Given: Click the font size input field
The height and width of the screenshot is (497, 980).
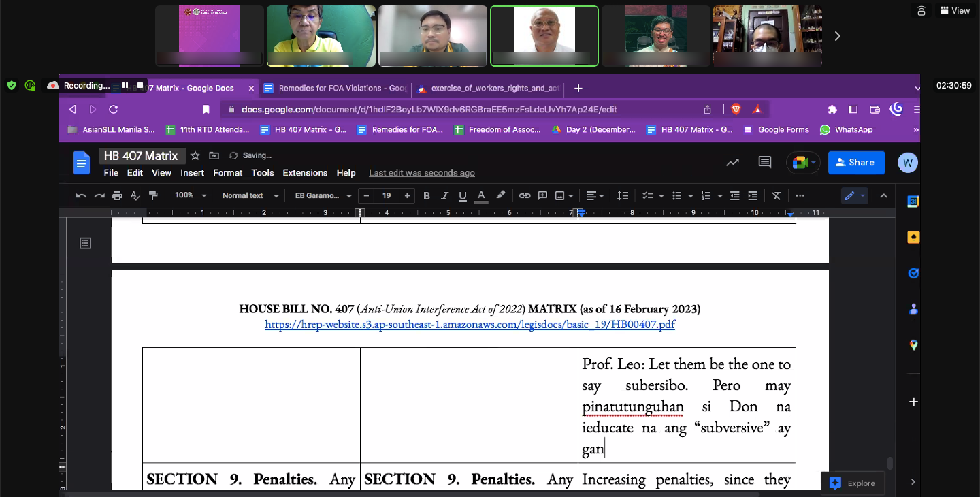Looking at the screenshot, I should (x=387, y=196).
